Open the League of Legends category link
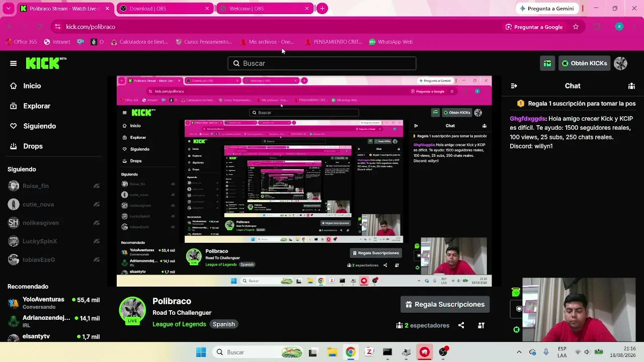This screenshot has height=362, width=644. point(179,324)
